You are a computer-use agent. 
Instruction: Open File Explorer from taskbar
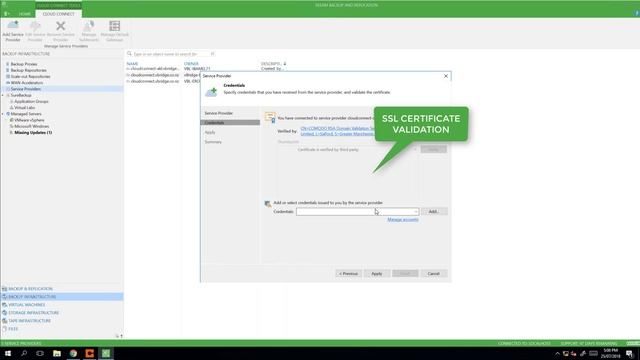tap(57, 353)
